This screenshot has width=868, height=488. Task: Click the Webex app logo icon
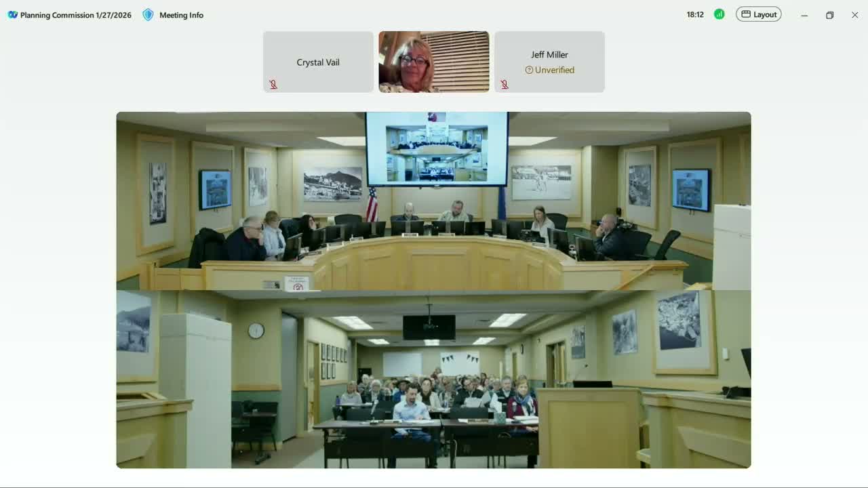12,15
